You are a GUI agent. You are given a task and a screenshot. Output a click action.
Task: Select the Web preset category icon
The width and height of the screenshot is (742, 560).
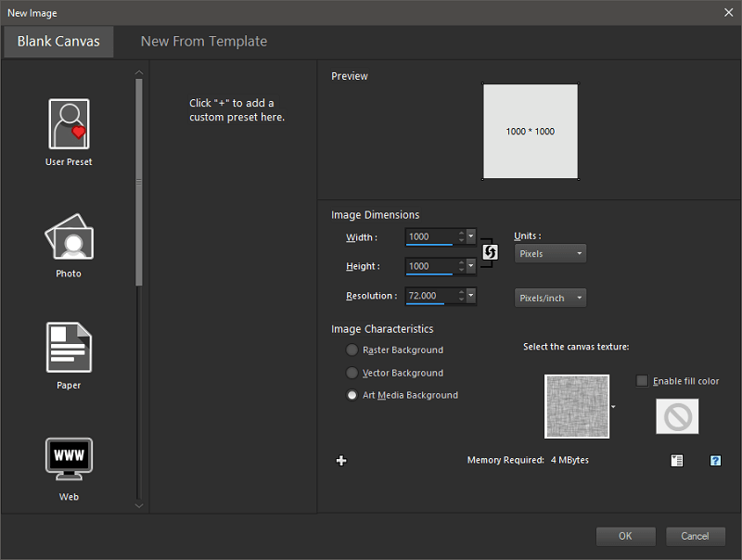click(x=69, y=459)
